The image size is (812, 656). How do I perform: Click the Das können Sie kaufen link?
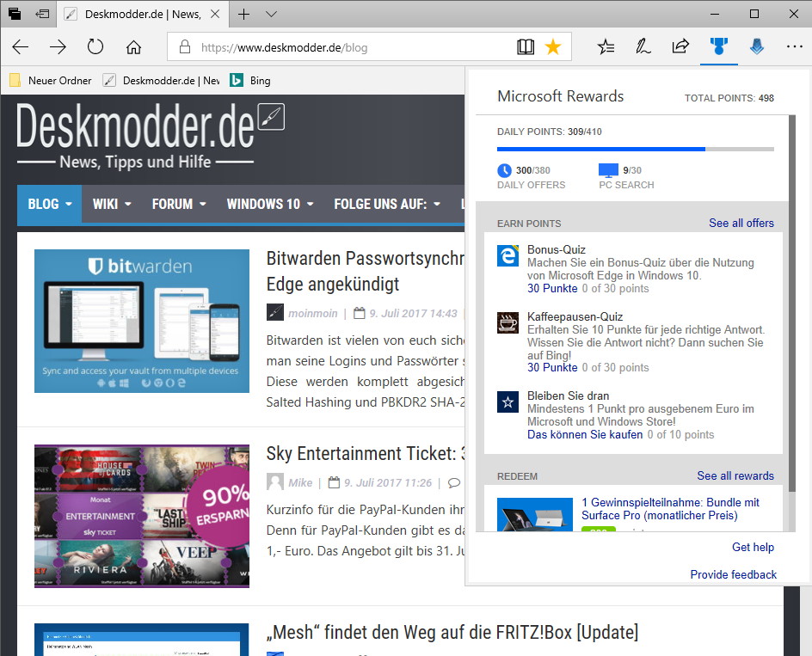(585, 434)
